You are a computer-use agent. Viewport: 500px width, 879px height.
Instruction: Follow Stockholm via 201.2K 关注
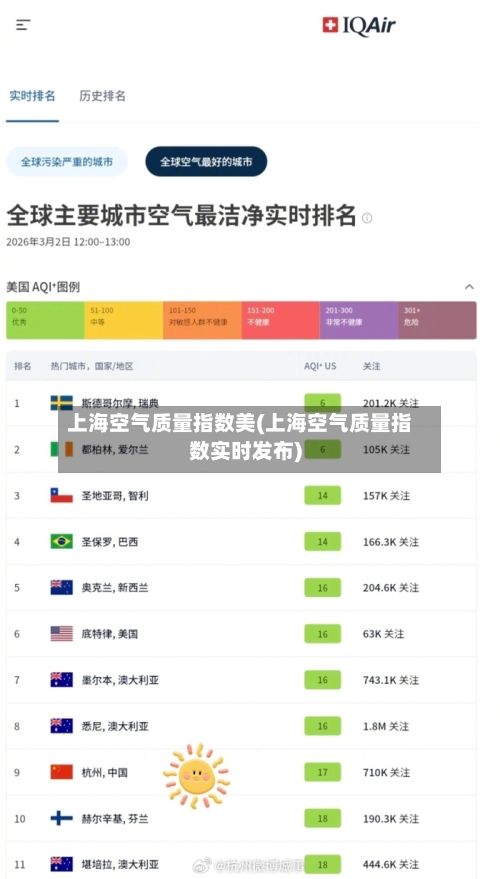pos(391,403)
